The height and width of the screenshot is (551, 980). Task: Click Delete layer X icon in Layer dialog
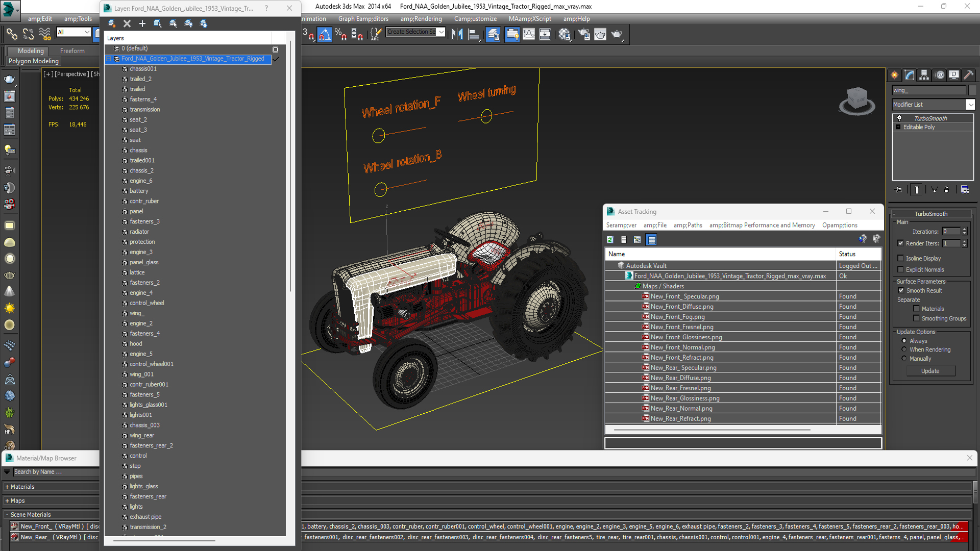(127, 23)
